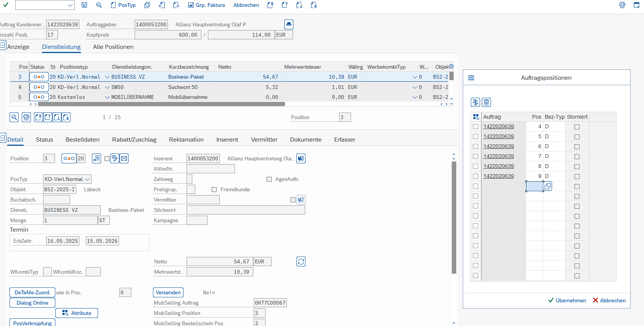Switch to the Anzeige tab
Screen dimensions: 644x326
[18, 47]
